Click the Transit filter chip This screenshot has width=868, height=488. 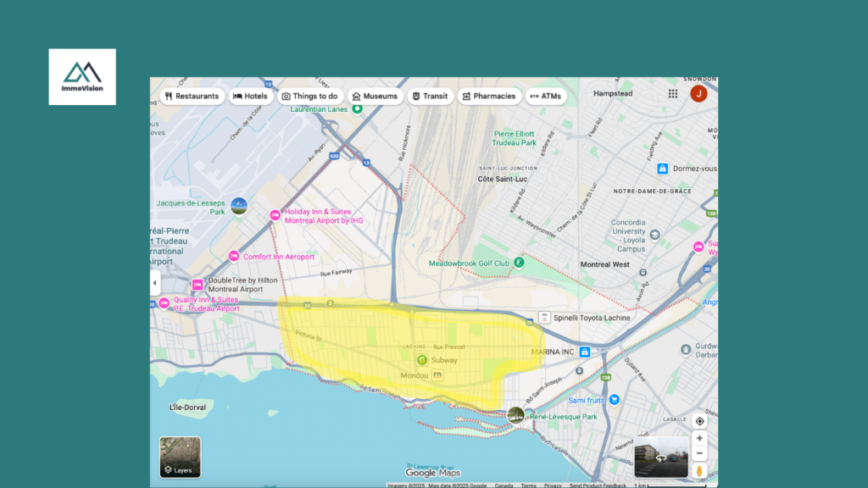(430, 97)
